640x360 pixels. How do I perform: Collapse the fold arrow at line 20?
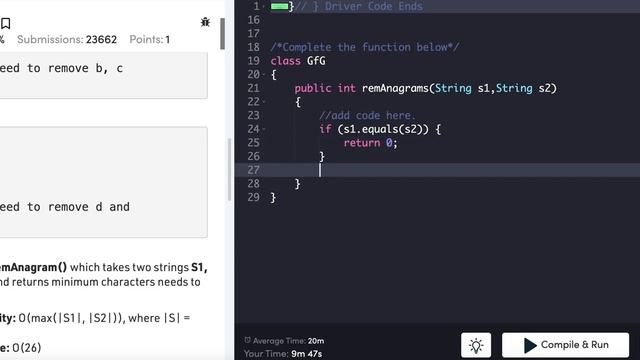(x=263, y=75)
